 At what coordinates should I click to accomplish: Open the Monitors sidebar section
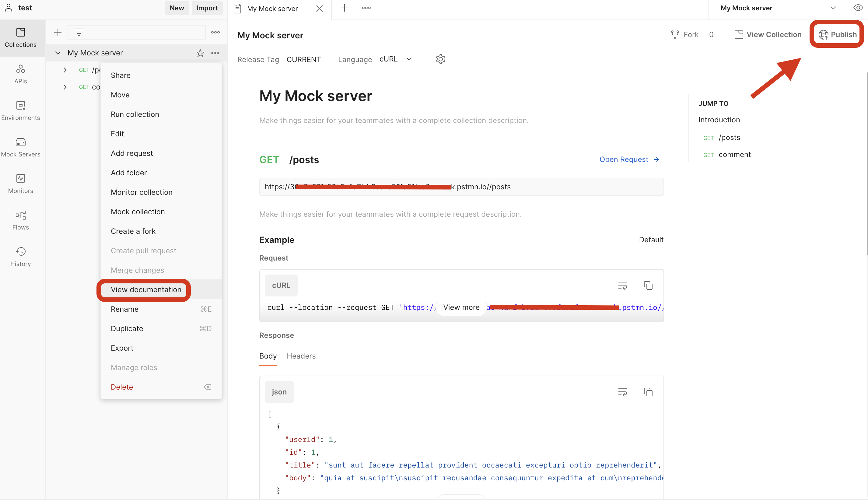[x=21, y=184]
